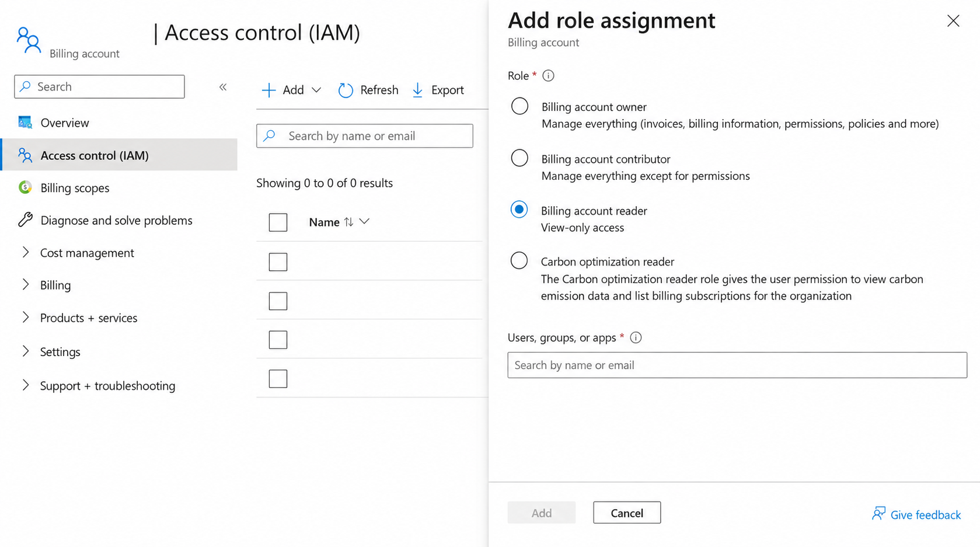Expand the Cost management section

point(26,252)
